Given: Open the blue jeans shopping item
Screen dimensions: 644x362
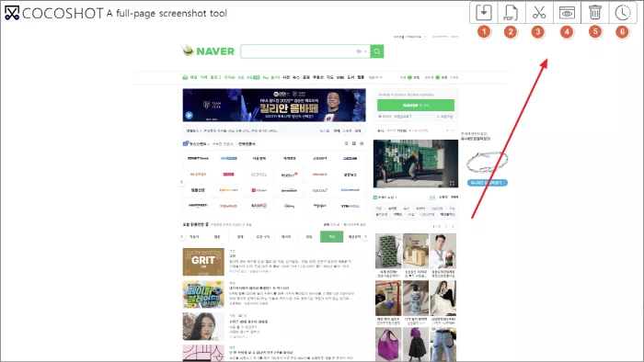Looking at the screenshot, I should [x=443, y=345].
